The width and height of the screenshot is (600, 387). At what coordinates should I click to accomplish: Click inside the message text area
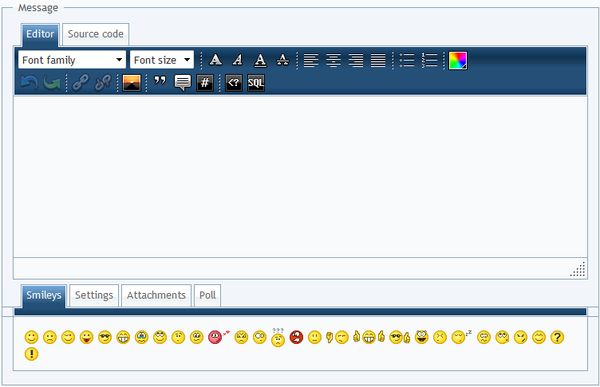(x=300, y=176)
